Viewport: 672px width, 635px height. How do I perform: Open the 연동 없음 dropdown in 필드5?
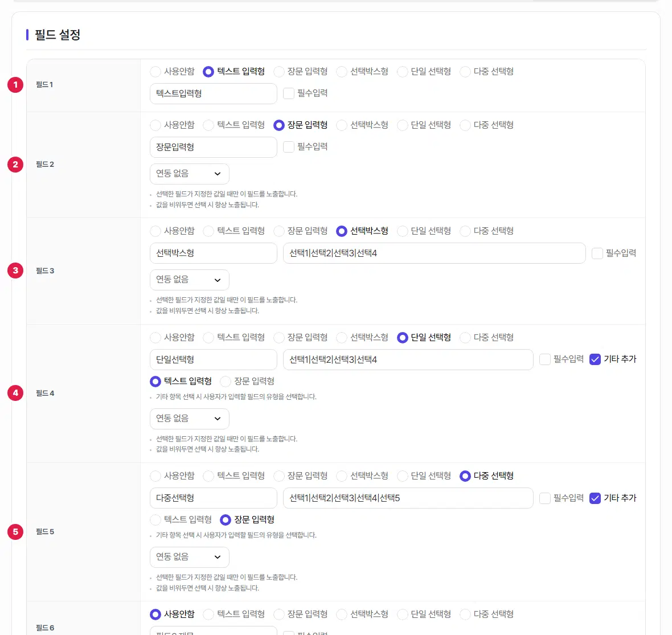190,557
